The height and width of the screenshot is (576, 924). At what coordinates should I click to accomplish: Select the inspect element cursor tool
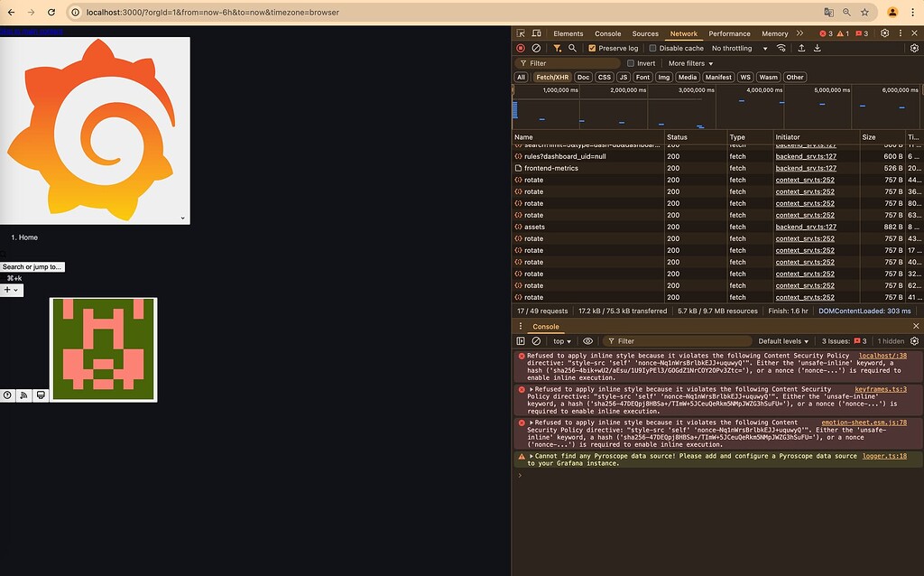click(522, 33)
